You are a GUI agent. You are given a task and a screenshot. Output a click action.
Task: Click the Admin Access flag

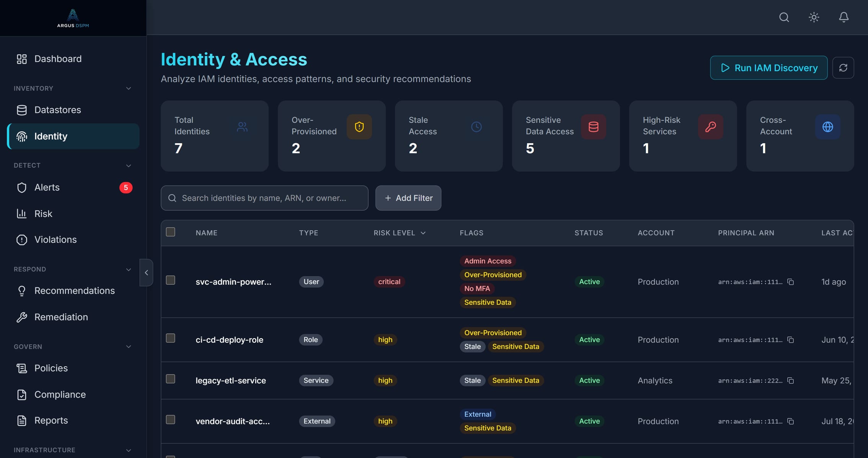[x=488, y=261]
